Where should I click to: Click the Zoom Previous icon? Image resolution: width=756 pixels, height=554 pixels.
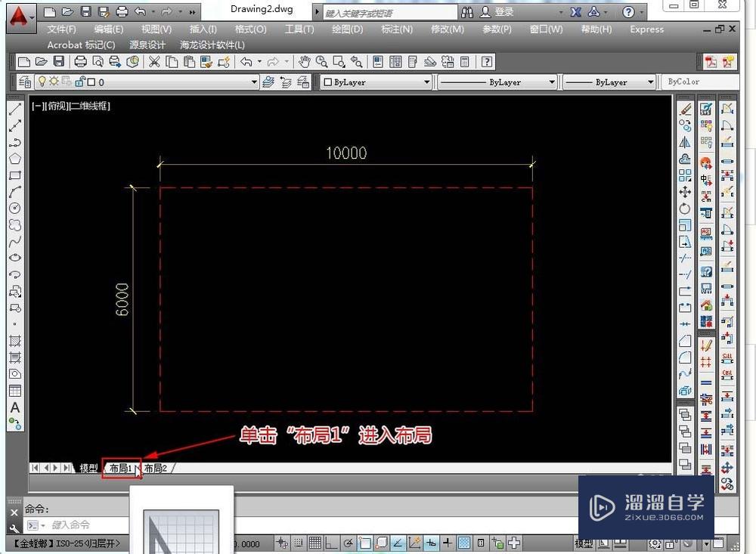pos(357,62)
